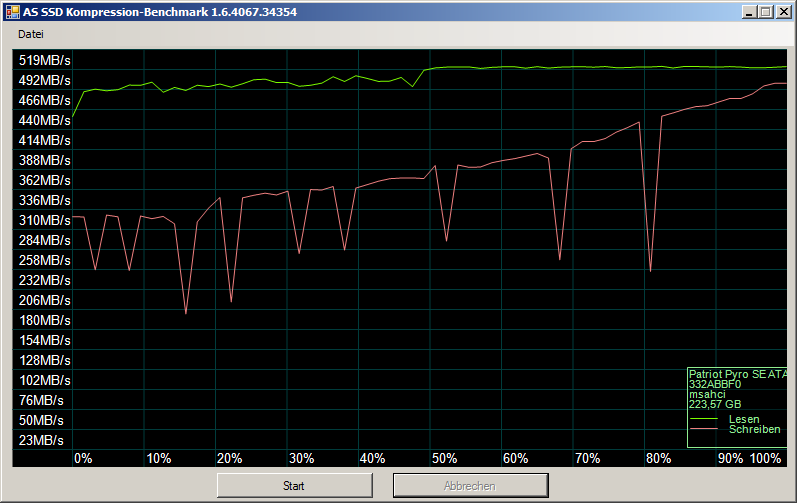This screenshot has width=797, height=503.
Task: Click the 284MB/s axis label
Action: (44, 240)
